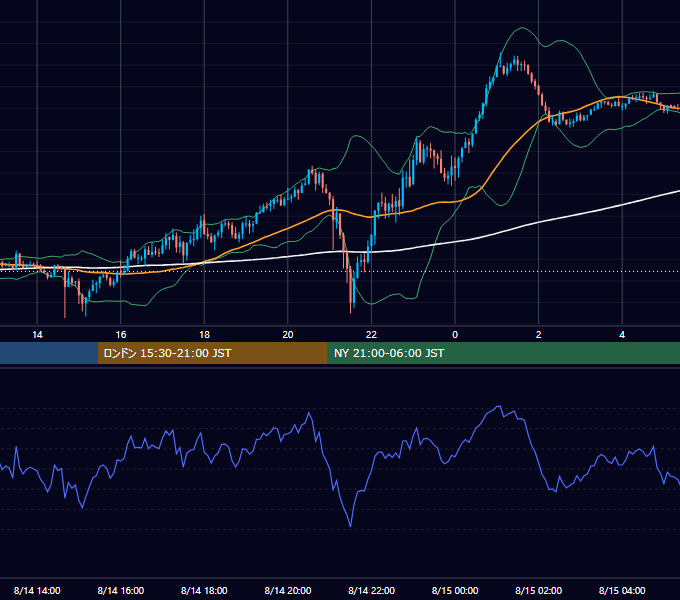The image size is (680, 600).
Task: Click the 8/14 18:00 date label
Action: coord(204,590)
